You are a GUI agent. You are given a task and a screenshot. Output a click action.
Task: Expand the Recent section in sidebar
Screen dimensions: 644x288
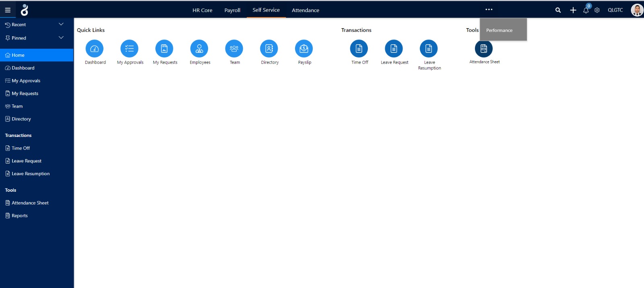[61, 25]
